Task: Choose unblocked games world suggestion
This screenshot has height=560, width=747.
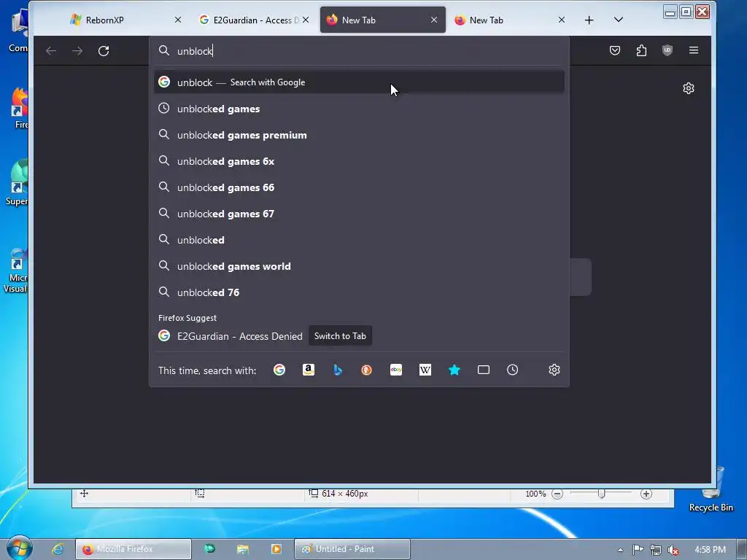Action: point(359,266)
